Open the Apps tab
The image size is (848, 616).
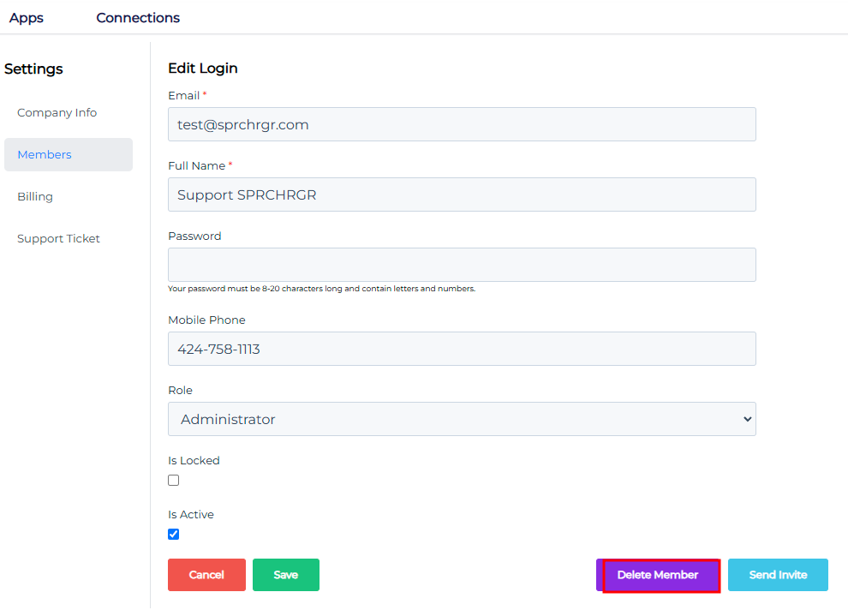tap(26, 18)
